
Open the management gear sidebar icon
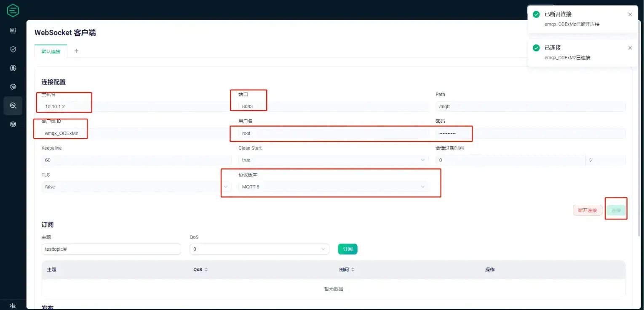[13, 87]
